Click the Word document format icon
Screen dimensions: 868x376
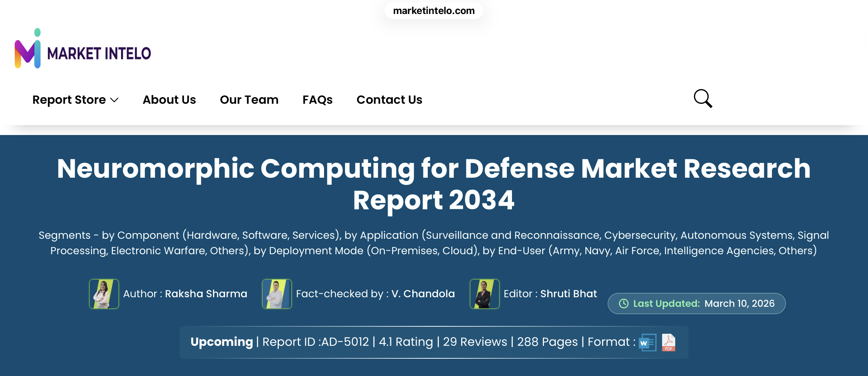tap(647, 343)
